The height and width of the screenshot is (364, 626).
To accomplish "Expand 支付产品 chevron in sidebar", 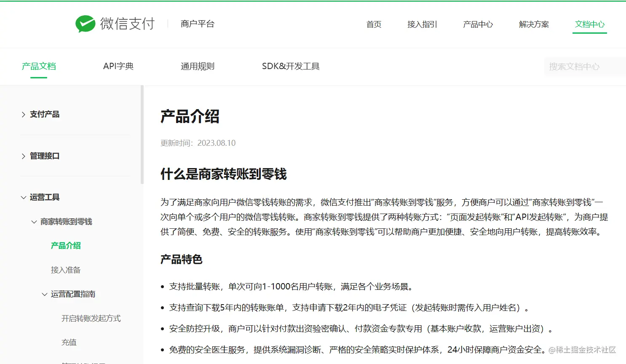I will point(24,115).
